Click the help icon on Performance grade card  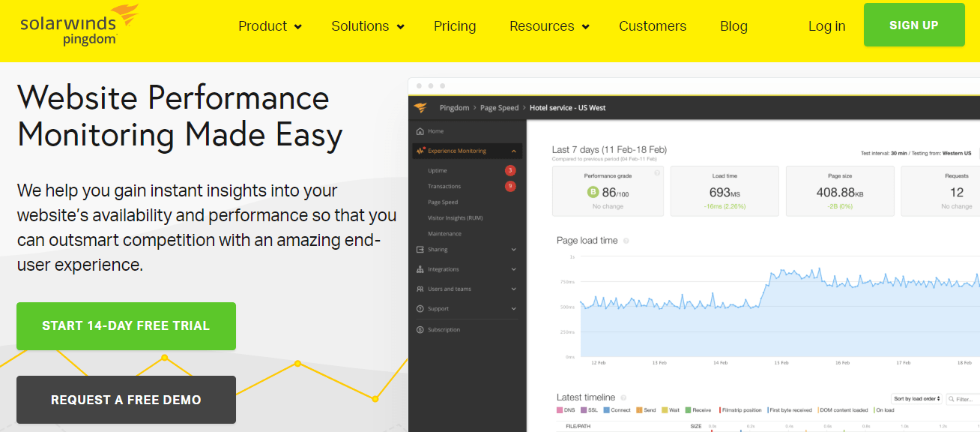(657, 173)
